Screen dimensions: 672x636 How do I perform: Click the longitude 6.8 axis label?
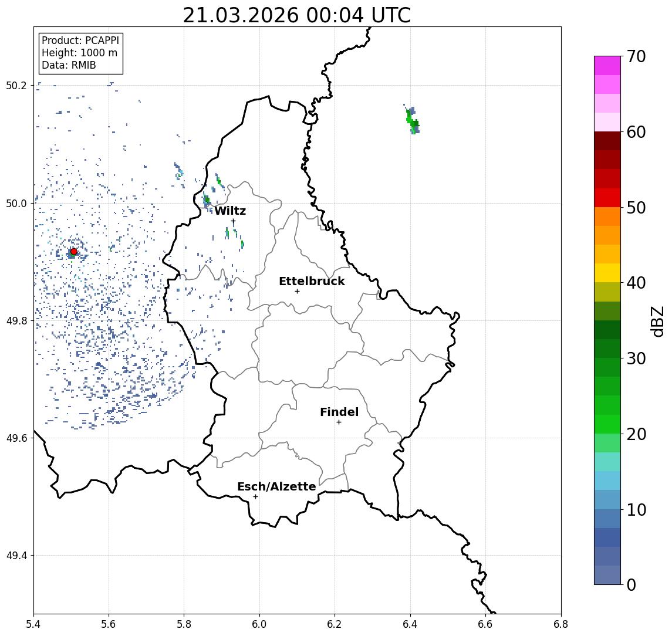[560, 624]
